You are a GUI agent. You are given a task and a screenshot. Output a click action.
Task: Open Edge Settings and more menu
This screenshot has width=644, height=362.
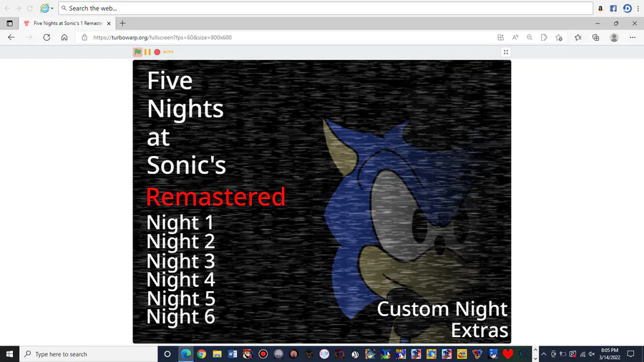(633, 37)
